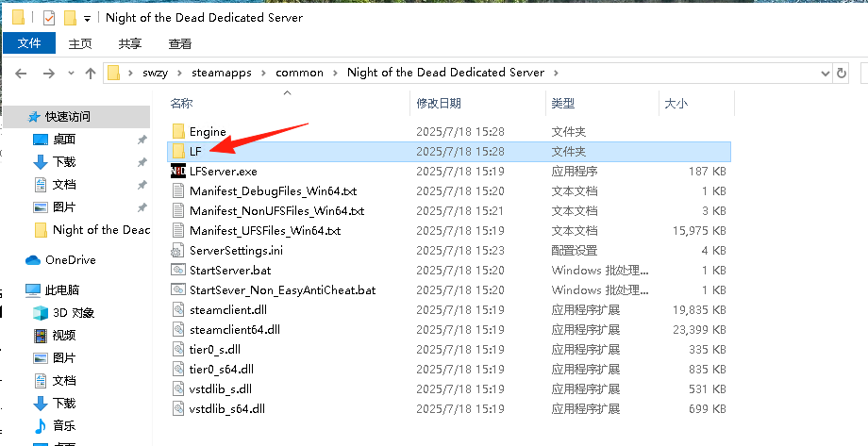Image resolution: width=868 pixels, height=446 pixels.
Task: Switch to the 共享 ribbon tab
Action: point(130,43)
